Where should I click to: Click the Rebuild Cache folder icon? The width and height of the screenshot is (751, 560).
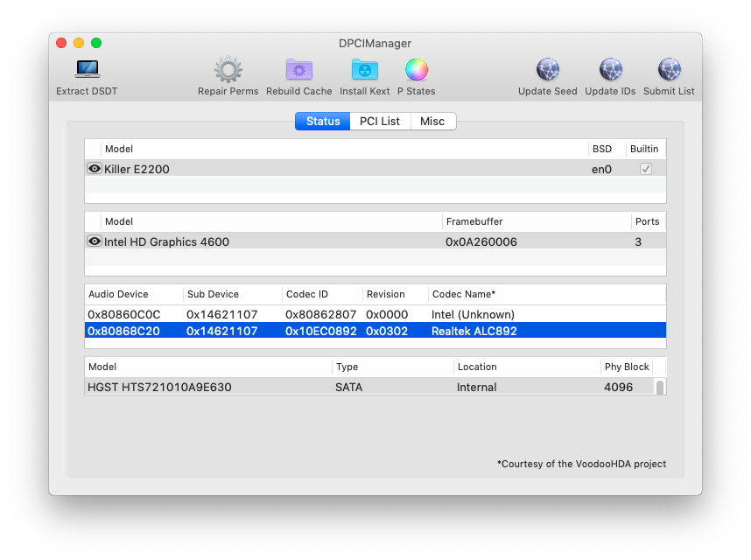pyautogui.click(x=299, y=70)
